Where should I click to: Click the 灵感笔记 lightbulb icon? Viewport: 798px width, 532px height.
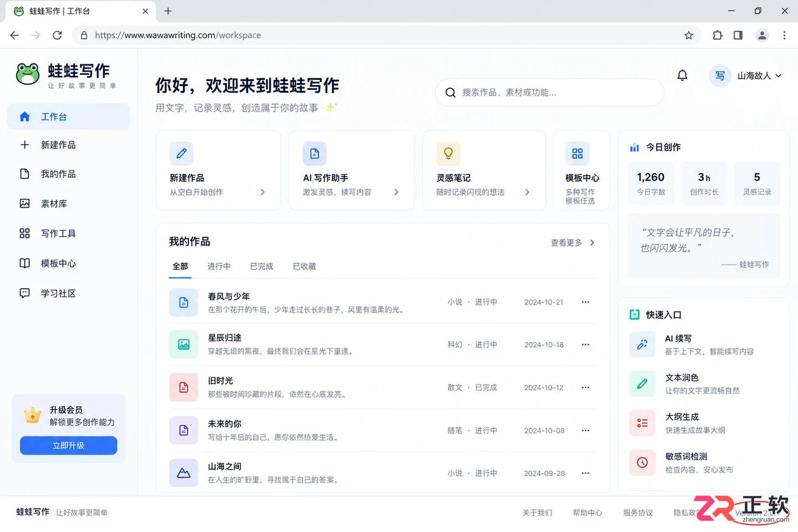pyautogui.click(x=448, y=154)
